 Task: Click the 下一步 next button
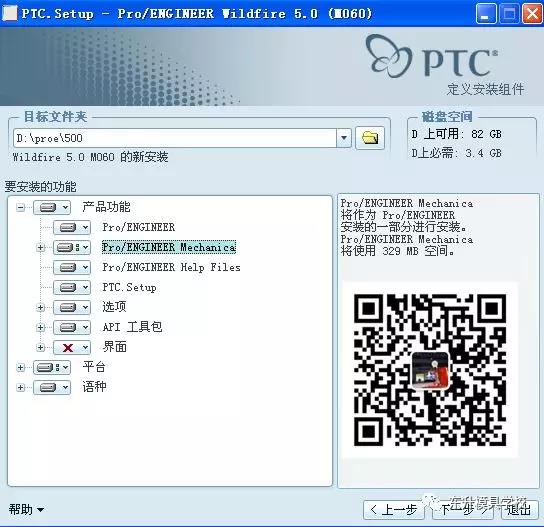463,510
